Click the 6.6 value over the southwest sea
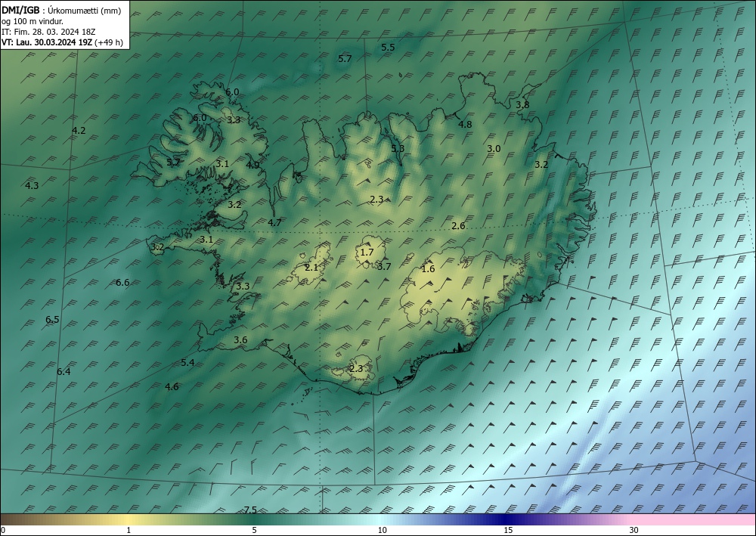Screen dimensions: 756x536 (x=122, y=282)
